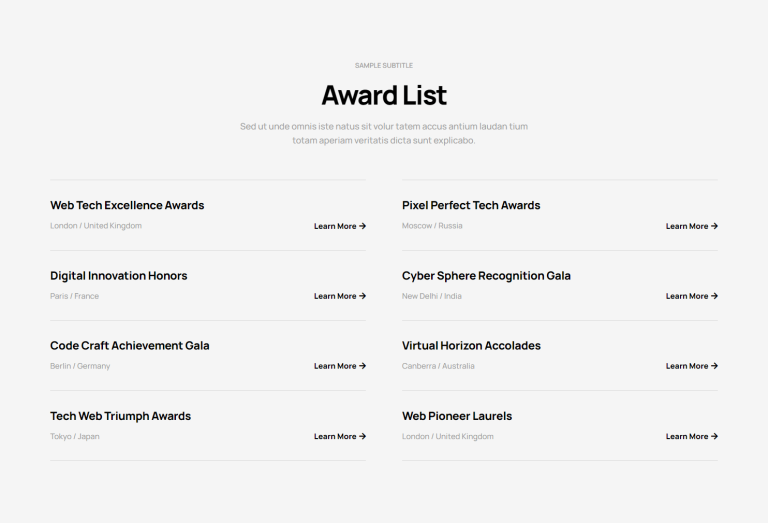The width and height of the screenshot is (768, 523).
Task: Click the Sample Subtitle text above heading
Action: pyautogui.click(x=384, y=65)
